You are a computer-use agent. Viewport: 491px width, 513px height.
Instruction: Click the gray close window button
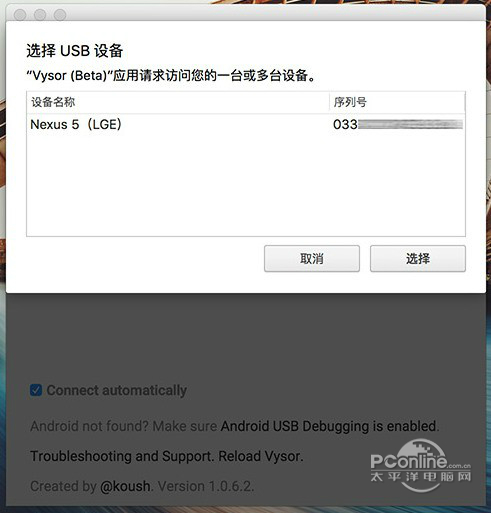click(x=20, y=15)
